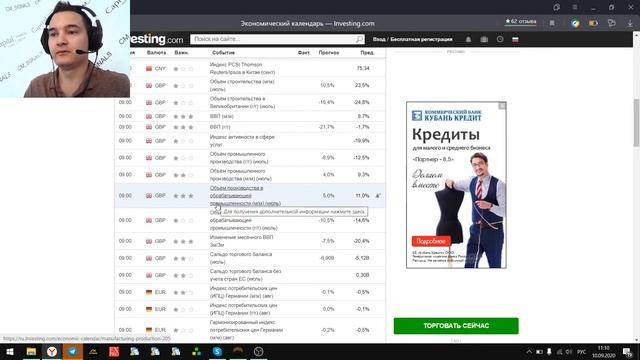This screenshot has height=360, width=640.
Task: Open the ВВП (г/г) event row
Action: pyautogui.click(x=220, y=127)
